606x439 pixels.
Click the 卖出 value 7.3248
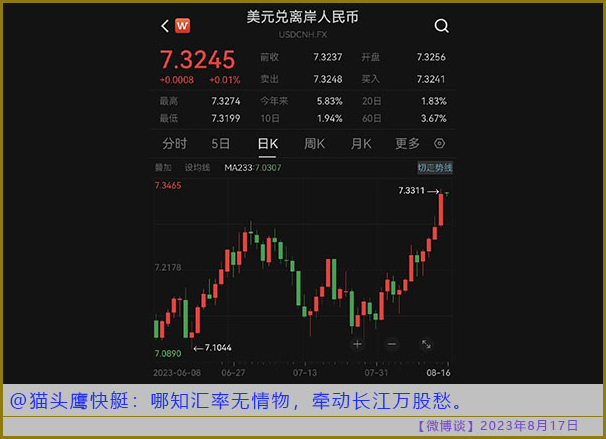328,79
